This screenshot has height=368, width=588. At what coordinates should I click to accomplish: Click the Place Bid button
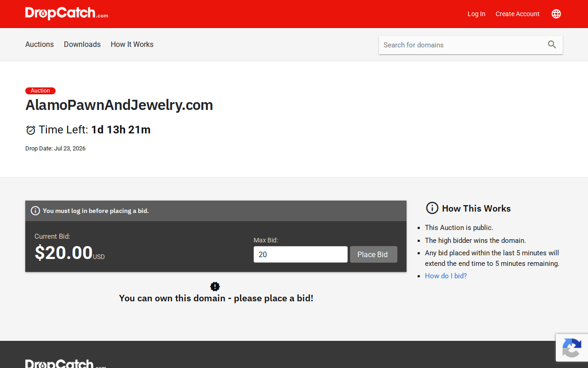point(373,254)
